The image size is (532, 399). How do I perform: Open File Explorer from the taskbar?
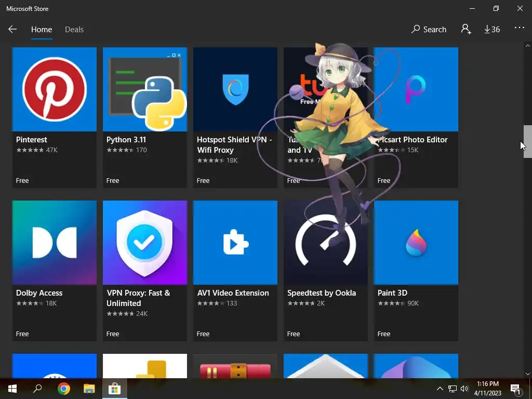(89, 389)
